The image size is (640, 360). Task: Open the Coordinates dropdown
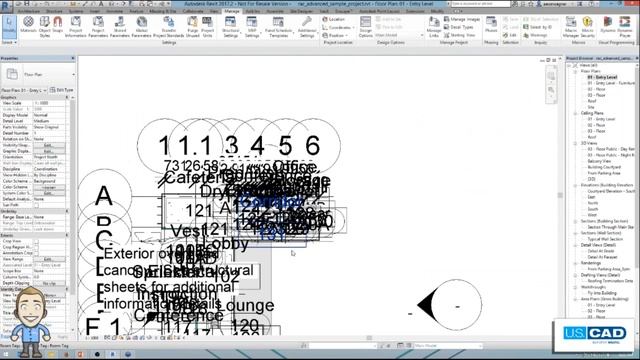(x=338, y=27)
